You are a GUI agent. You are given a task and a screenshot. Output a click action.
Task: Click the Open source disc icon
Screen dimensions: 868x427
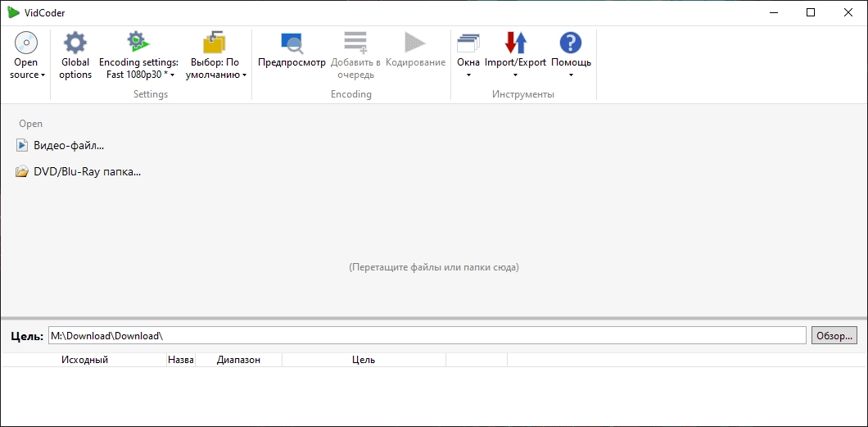[x=26, y=42]
